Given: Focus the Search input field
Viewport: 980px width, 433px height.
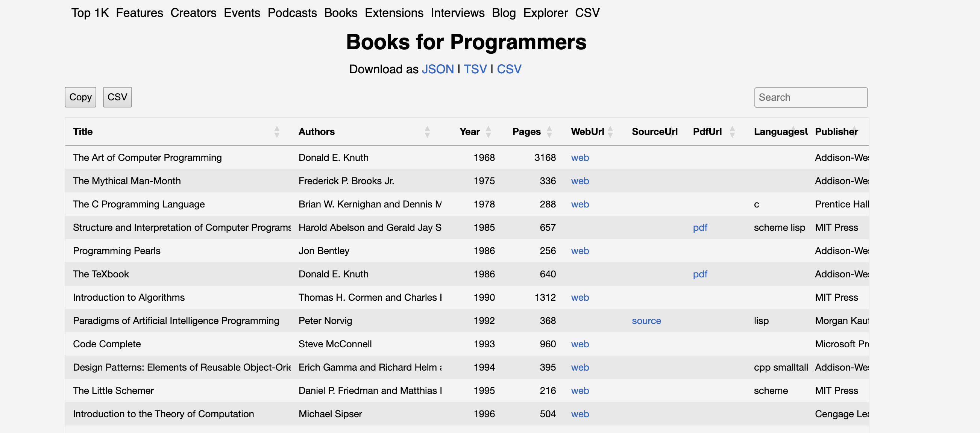Looking at the screenshot, I should (810, 98).
